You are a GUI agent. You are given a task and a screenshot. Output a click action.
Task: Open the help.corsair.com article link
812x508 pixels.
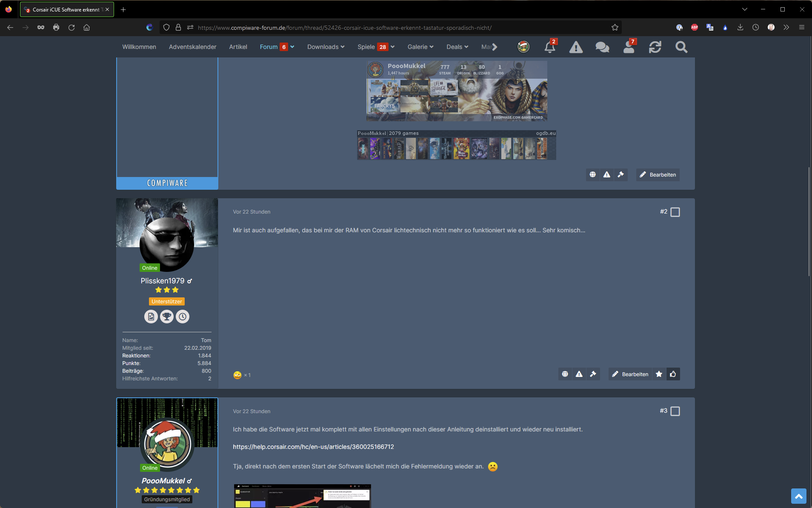point(313,447)
